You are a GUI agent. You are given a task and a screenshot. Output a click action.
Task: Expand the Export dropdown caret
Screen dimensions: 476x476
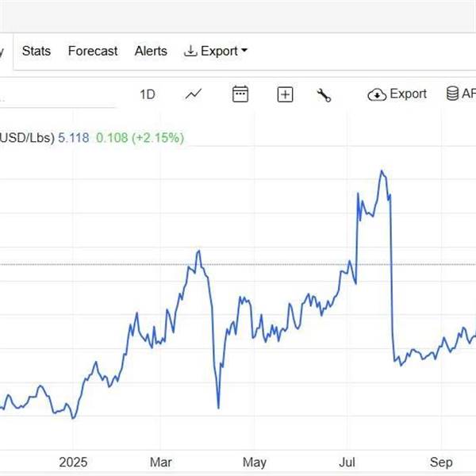coord(244,52)
